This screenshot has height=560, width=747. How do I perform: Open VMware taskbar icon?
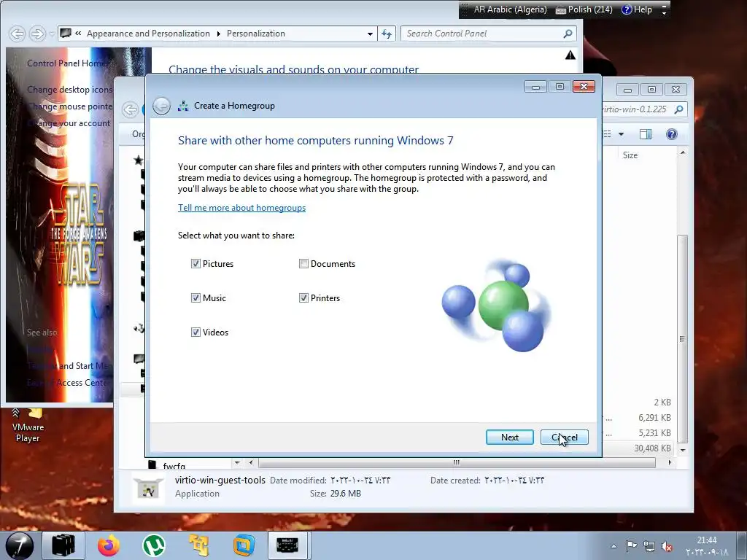[244, 545]
